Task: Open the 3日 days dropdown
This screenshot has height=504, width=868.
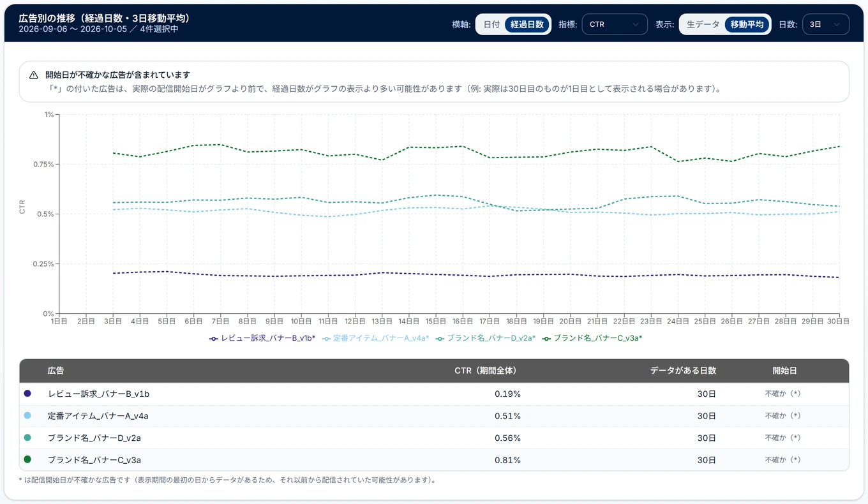Action: [825, 24]
